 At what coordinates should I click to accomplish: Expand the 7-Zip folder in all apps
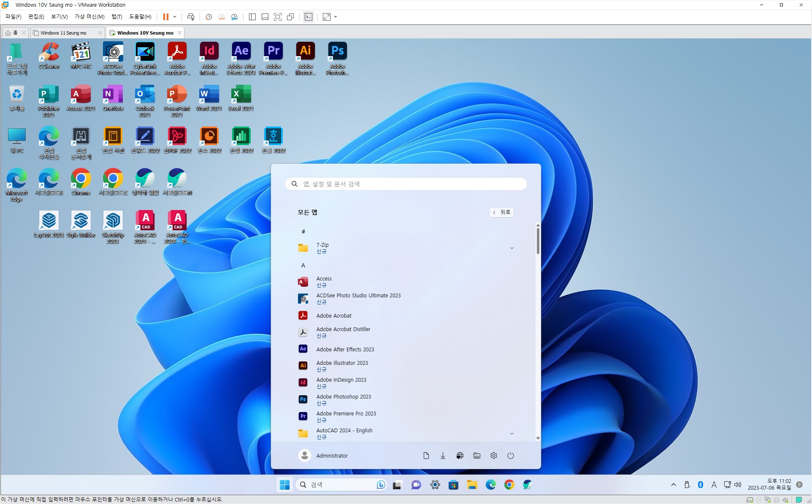tap(512, 248)
